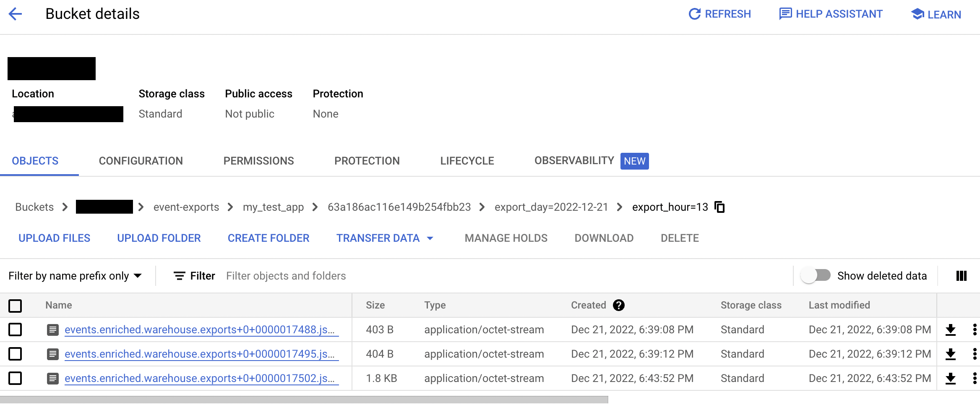This screenshot has width=980, height=408.
Task: Select all objects with the header checkbox
Action: point(15,306)
